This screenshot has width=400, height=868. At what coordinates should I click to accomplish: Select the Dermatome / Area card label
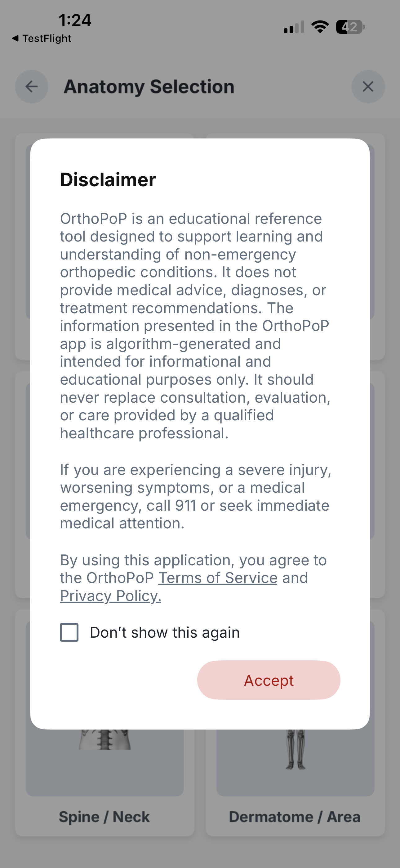pos(295,817)
